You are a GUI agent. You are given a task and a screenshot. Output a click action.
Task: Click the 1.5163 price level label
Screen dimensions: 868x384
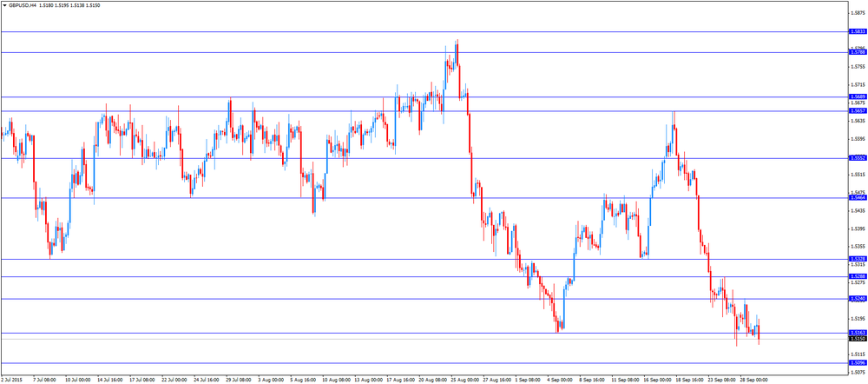pyautogui.click(x=857, y=333)
